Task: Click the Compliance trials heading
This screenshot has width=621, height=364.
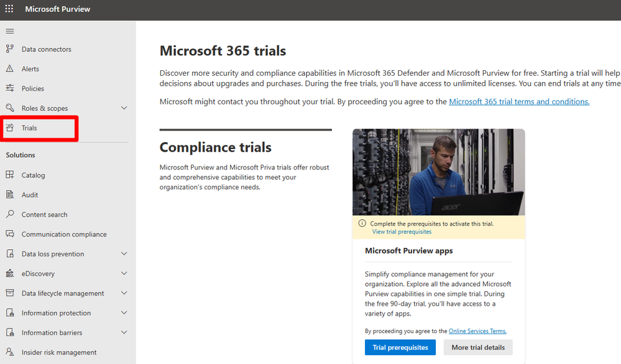Action: pos(216,147)
